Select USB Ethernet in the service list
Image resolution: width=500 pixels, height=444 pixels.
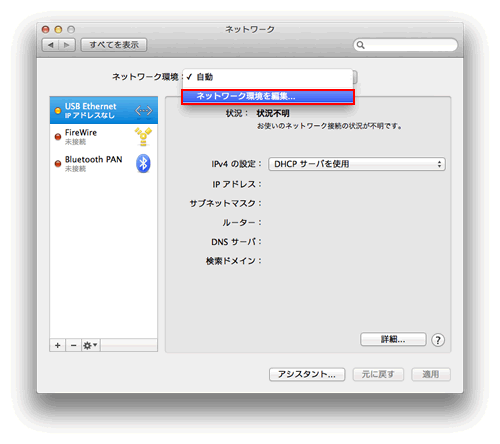pos(104,110)
